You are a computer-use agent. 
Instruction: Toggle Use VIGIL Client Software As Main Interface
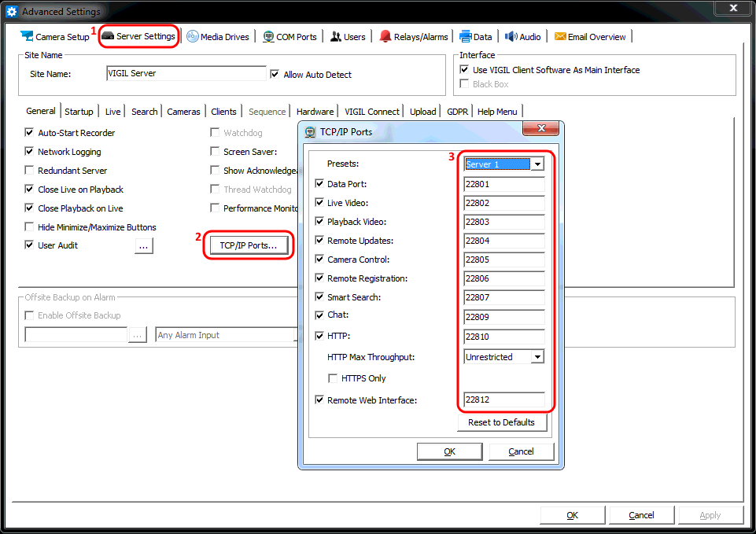pos(464,69)
